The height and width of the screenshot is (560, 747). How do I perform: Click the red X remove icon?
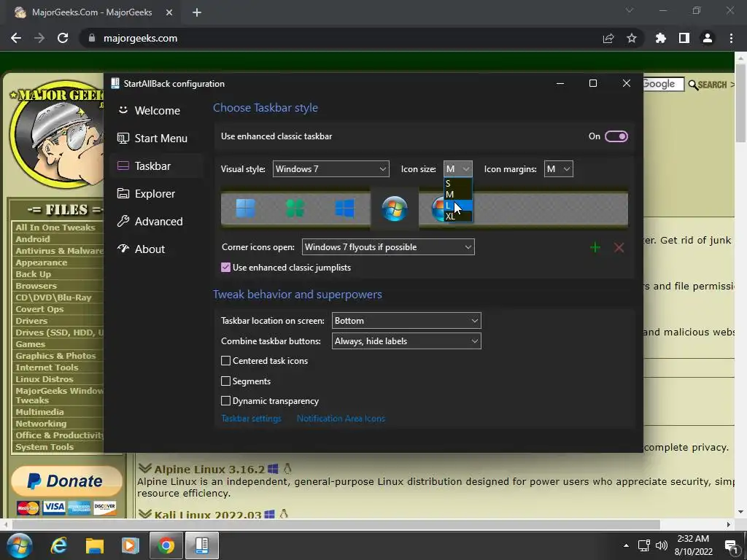(x=619, y=247)
